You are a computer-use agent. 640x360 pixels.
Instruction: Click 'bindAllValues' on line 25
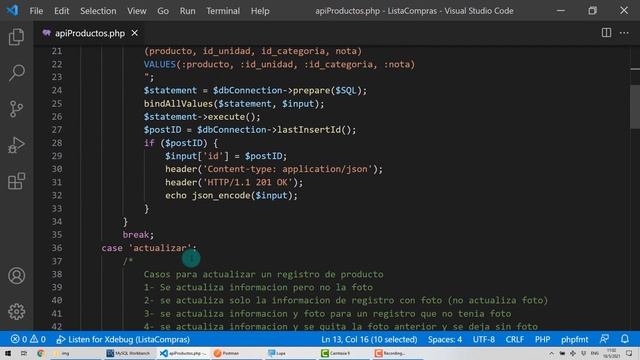click(x=178, y=104)
